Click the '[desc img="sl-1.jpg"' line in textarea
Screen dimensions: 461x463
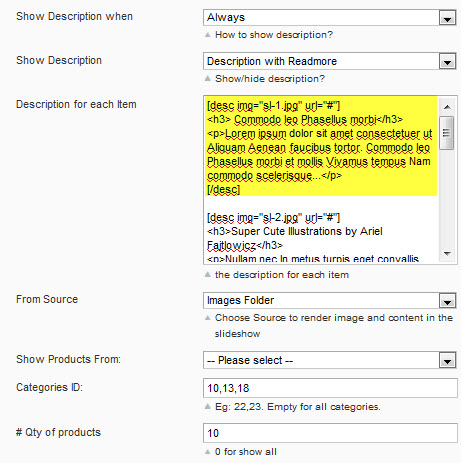click(273, 106)
